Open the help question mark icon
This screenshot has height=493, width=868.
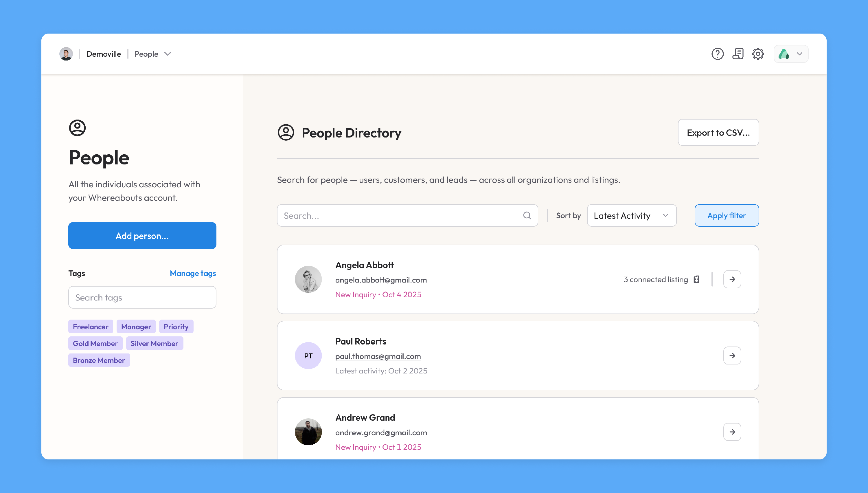(x=717, y=54)
